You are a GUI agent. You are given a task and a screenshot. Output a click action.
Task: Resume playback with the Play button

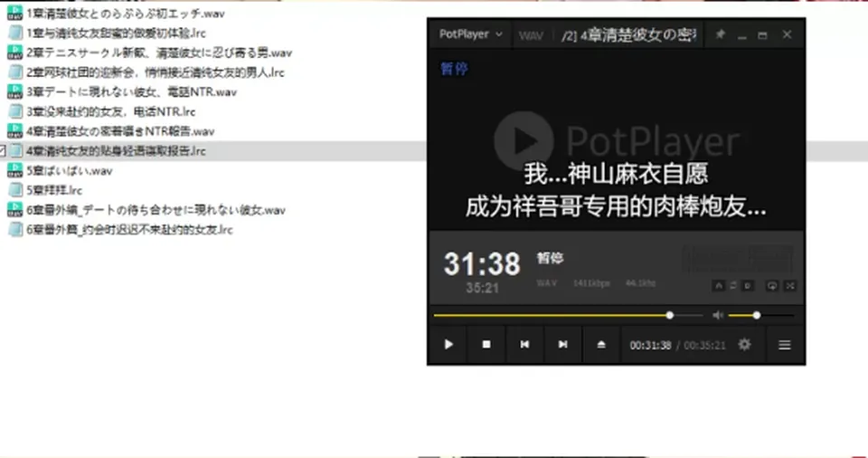click(449, 345)
